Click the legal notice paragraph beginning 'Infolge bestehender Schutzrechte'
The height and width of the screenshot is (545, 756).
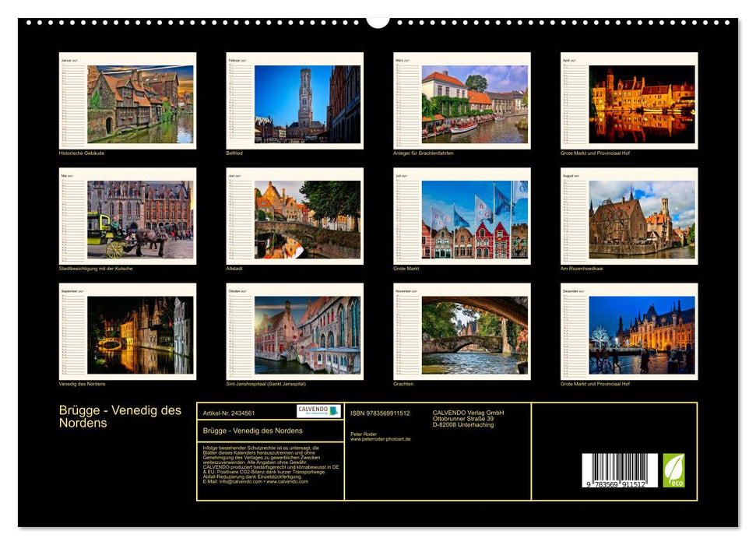pos(271,465)
